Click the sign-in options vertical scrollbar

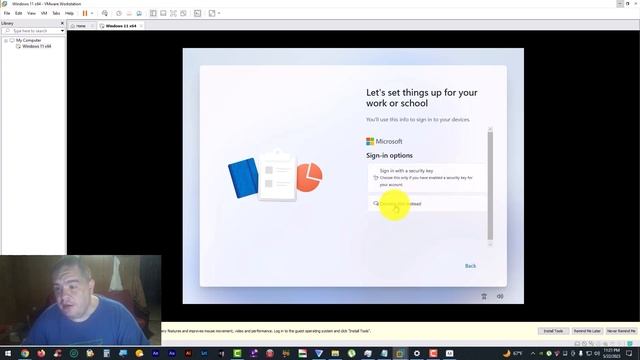point(490,186)
